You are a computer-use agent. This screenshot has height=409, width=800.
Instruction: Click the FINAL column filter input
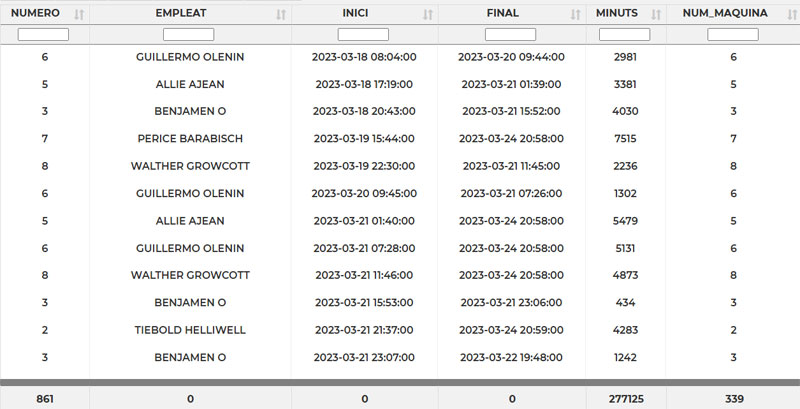(x=511, y=34)
